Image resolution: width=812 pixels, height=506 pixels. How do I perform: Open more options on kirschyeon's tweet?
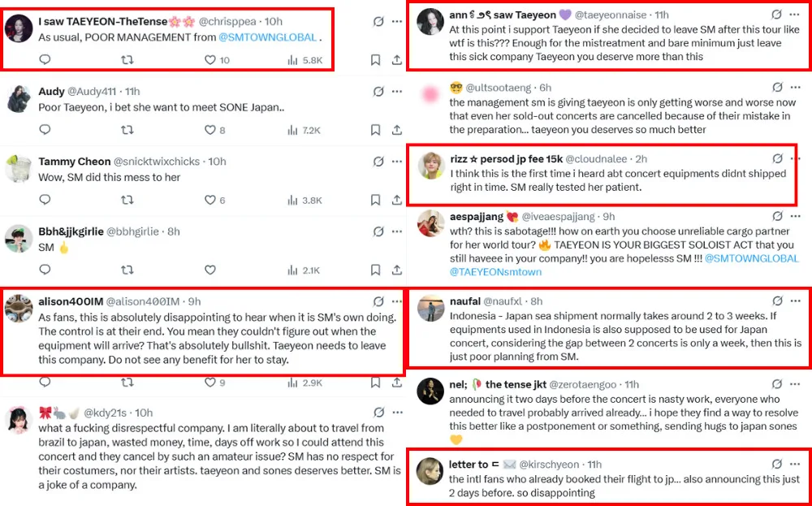pos(799,464)
